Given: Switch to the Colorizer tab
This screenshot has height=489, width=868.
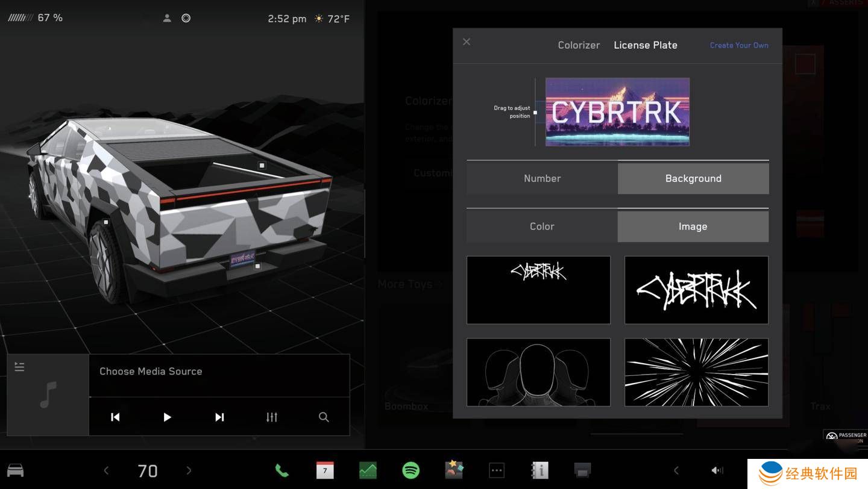Looking at the screenshot, I should [579, 45].
